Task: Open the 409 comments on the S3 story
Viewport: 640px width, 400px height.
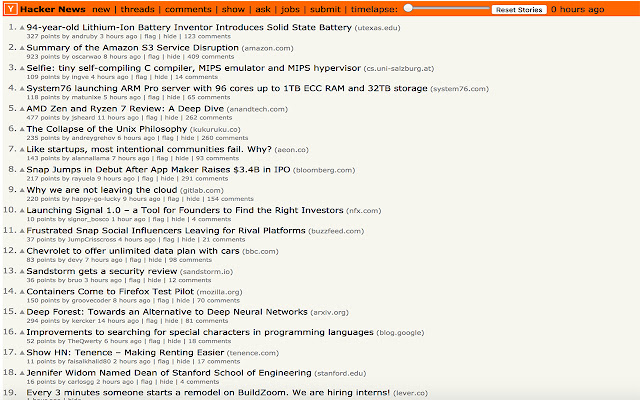Action: coord(211,57)
